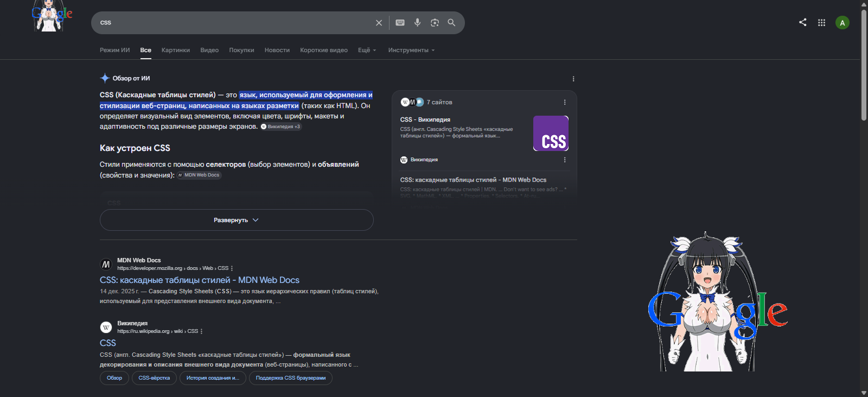Open the 'Инструменты' dropdown

point(412,50)
